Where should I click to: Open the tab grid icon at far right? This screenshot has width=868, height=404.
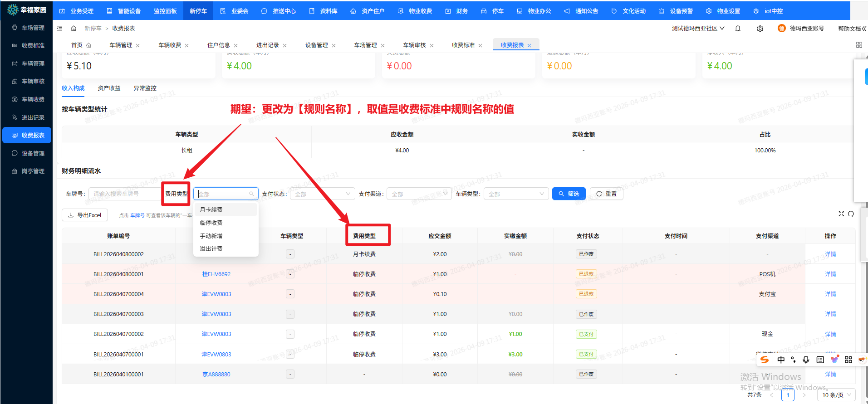(859, 45)
